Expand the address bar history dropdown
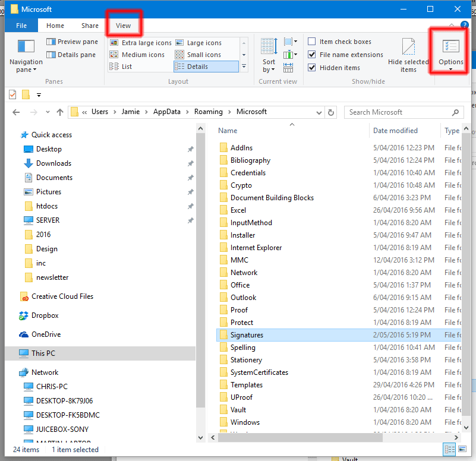Image resolution: width=476 pixels, height=461 pixels. coord(319,113)
